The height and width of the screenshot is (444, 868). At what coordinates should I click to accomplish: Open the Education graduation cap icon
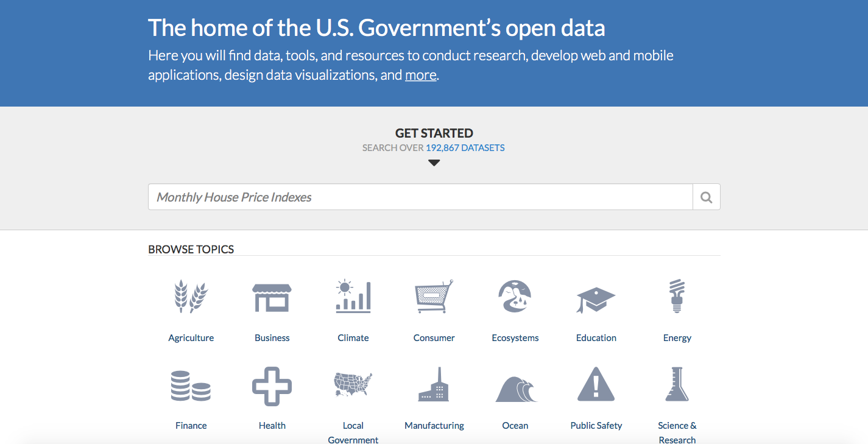(596, 297)
